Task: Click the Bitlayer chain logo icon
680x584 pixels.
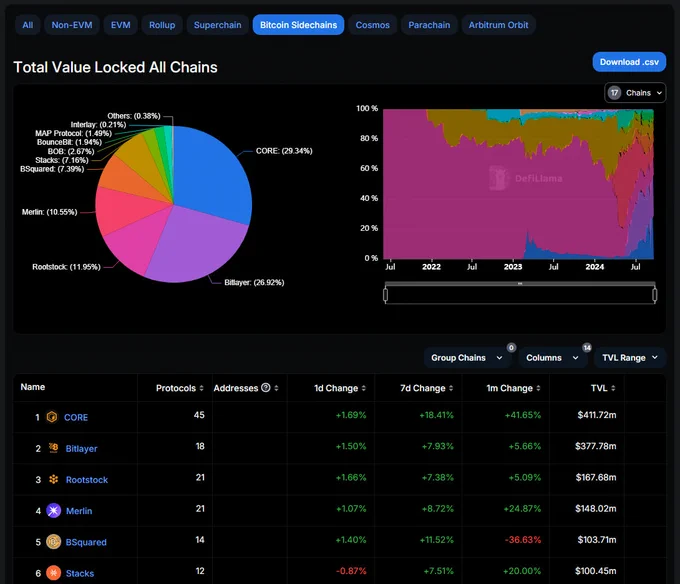Action: tap(53, 448)
